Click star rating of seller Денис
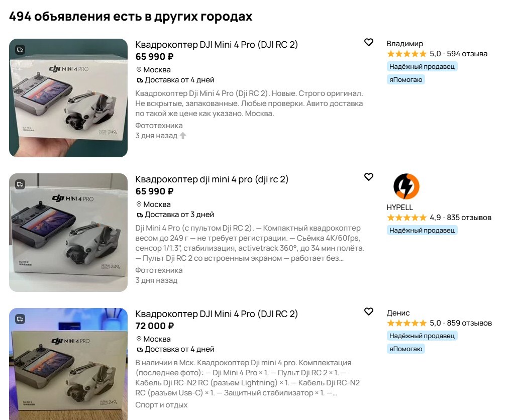Image resolution: width=512 pixels, height=420 pixels. pyautogui.click(x=406, y=323)
